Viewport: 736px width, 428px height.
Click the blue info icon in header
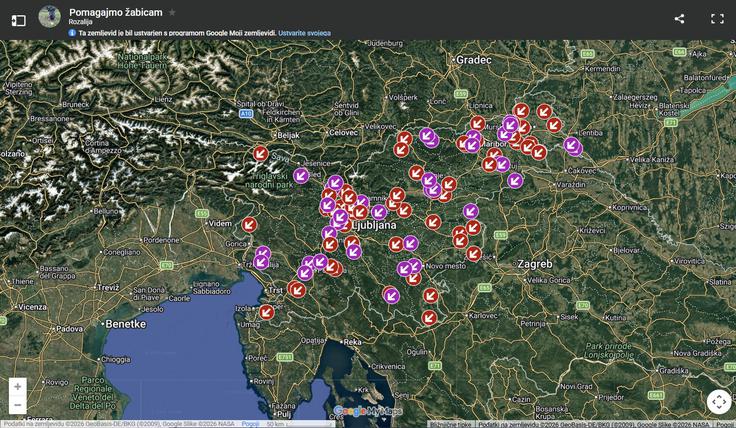click(72, 33)
